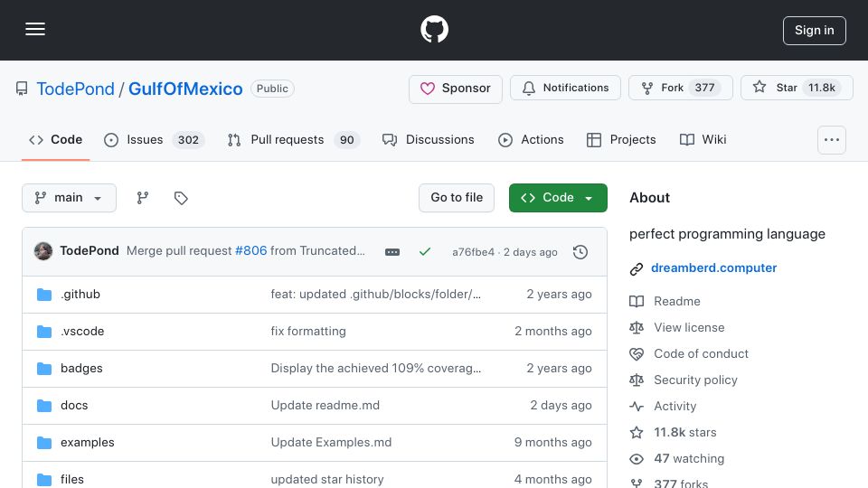View tags via tag icon
This screenshot has width=868, height=488.
point(181,198)
